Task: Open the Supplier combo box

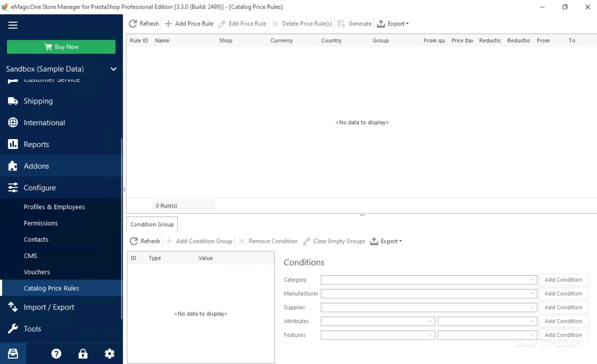Action: click(x=429, y=307)
